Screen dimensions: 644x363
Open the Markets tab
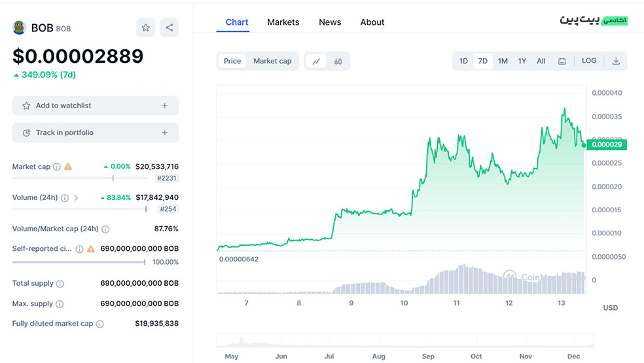283,22
